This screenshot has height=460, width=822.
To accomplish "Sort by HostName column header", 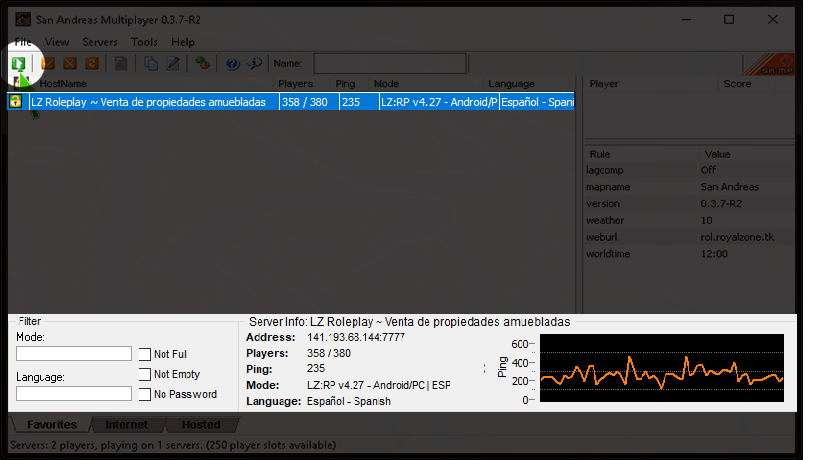I will click(153, 84).
